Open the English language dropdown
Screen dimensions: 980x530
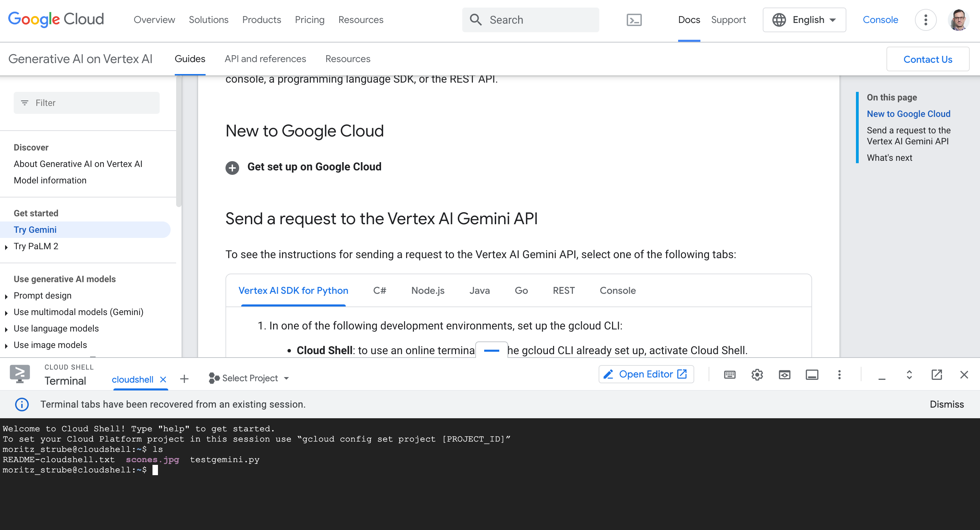(804, 20)
